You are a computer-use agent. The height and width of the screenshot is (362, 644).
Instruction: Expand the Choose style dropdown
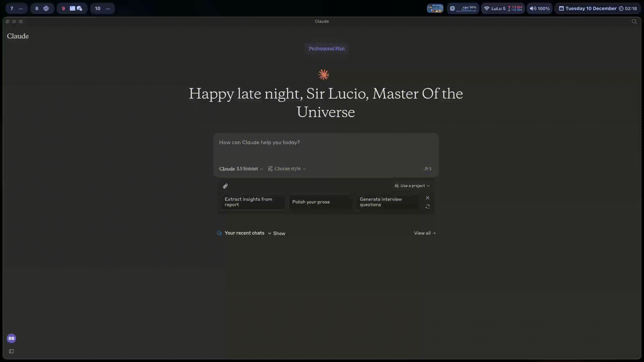[287, 169]
